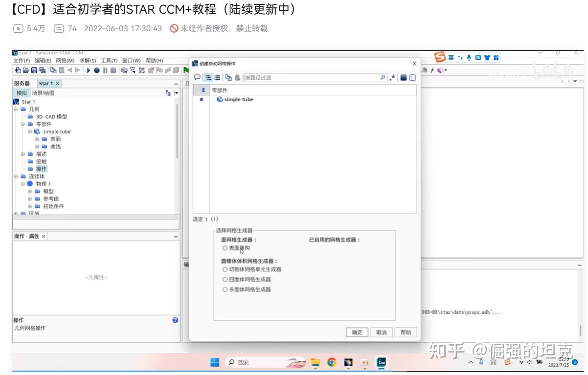588x375 pixels.
Task: Open the blue help icon in the properties panel
Action: 175,320
